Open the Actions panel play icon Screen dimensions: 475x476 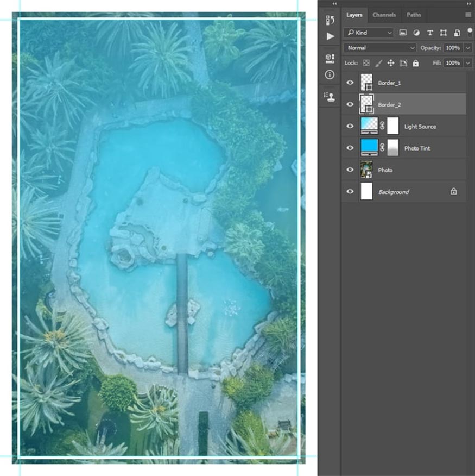330,36
